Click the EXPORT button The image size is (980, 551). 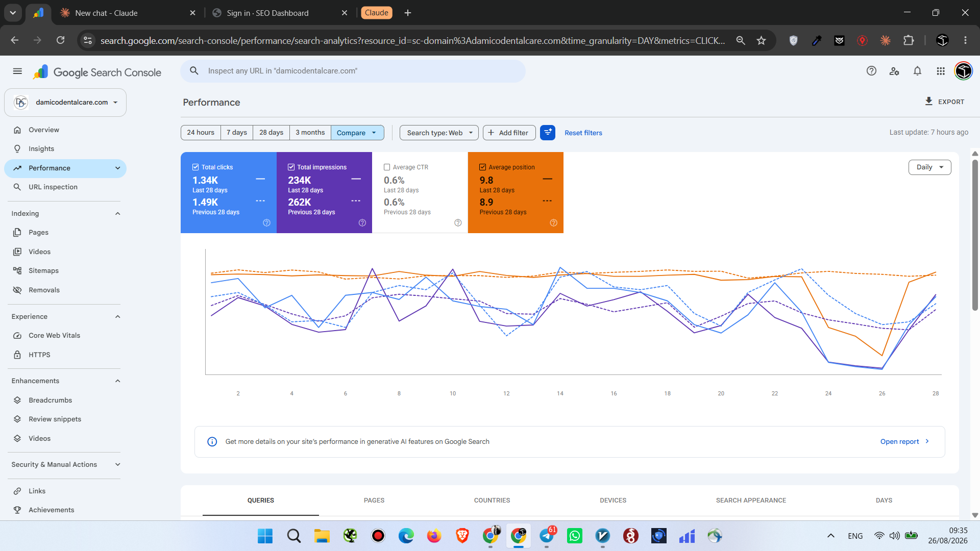[x=945, y=102]
